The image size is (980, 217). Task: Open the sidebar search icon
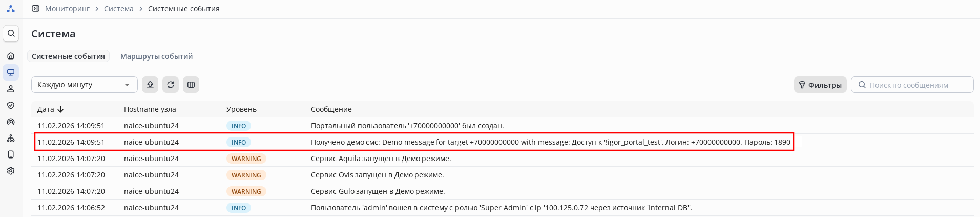(11, 33)
